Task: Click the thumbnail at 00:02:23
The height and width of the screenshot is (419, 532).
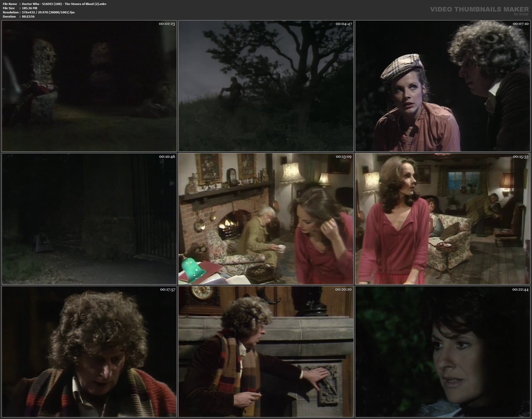Action: tap(89, 86)
